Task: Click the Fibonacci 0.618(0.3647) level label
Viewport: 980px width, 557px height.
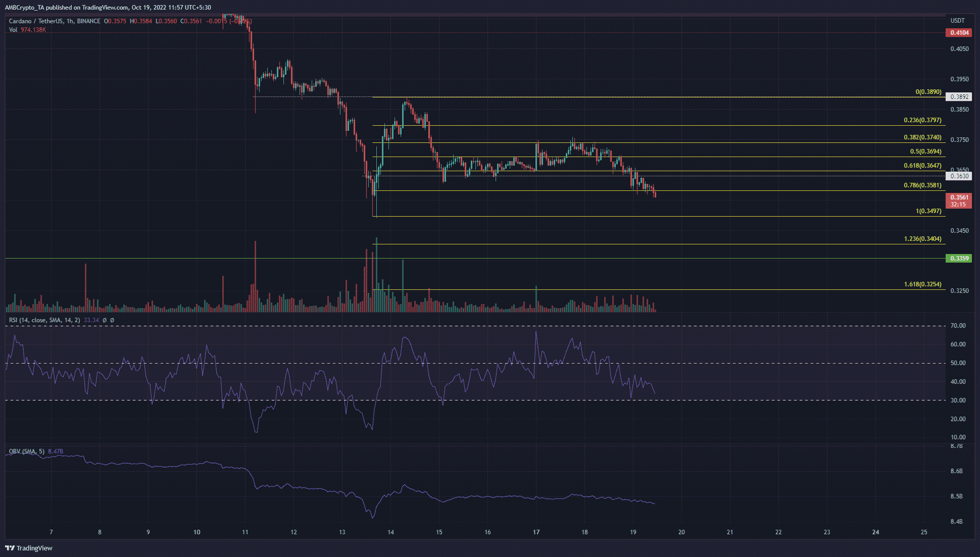Action: point(923,166)
